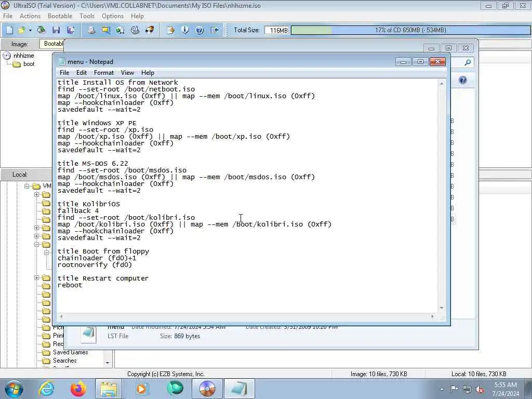
Task: Open UltraISO Actions menu
Action: pyautogui.click(x=30, y=16)
